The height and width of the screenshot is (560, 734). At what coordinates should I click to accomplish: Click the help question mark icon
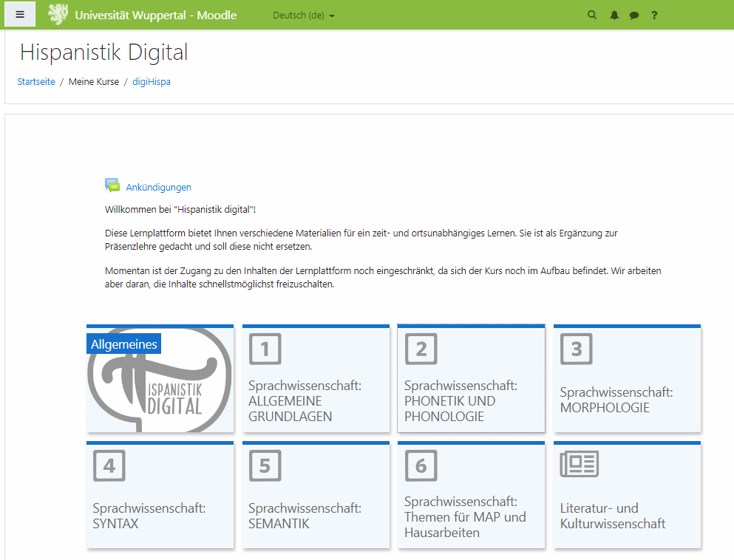(x=654, y=16)
